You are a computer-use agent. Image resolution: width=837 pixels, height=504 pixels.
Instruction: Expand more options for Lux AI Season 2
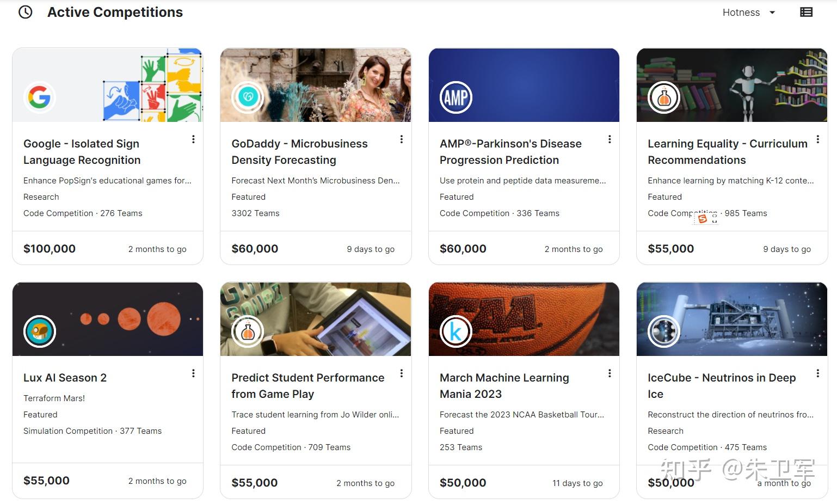click(193, 373)
